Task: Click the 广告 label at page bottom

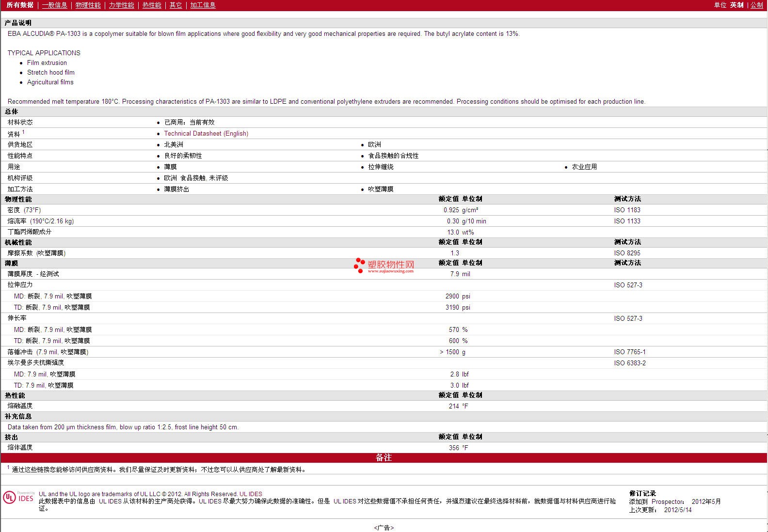Action: (384, 528)
